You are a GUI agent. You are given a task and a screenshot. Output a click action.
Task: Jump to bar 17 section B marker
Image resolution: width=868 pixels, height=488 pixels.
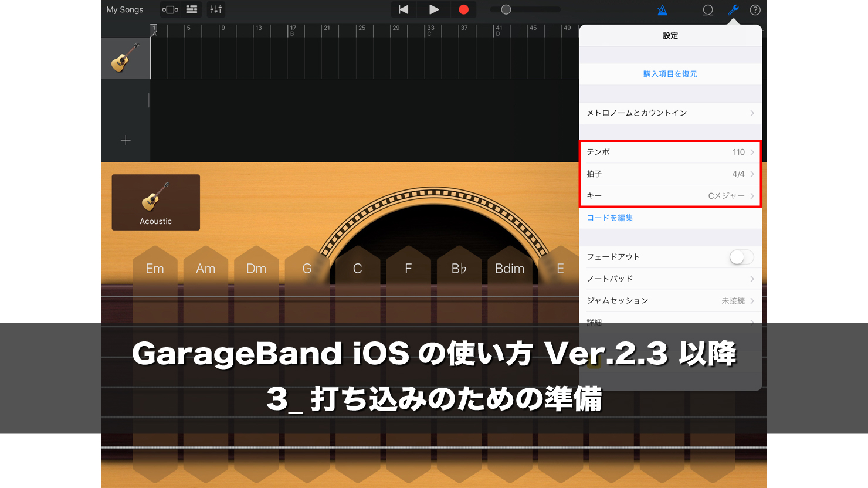[x=292, y=30]
